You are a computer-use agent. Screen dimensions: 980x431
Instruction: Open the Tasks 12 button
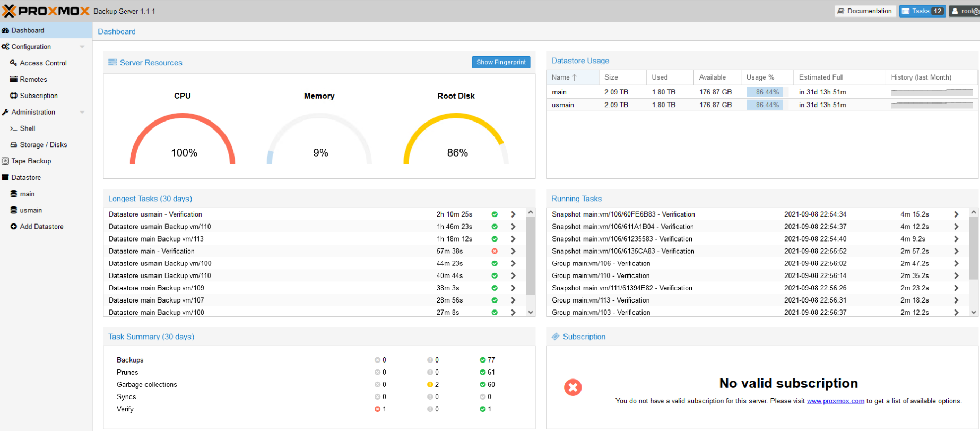coord(922,11)
